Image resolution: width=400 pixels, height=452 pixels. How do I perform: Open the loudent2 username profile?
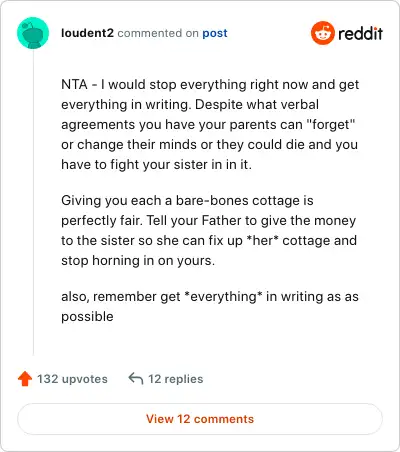coord(87,33)
